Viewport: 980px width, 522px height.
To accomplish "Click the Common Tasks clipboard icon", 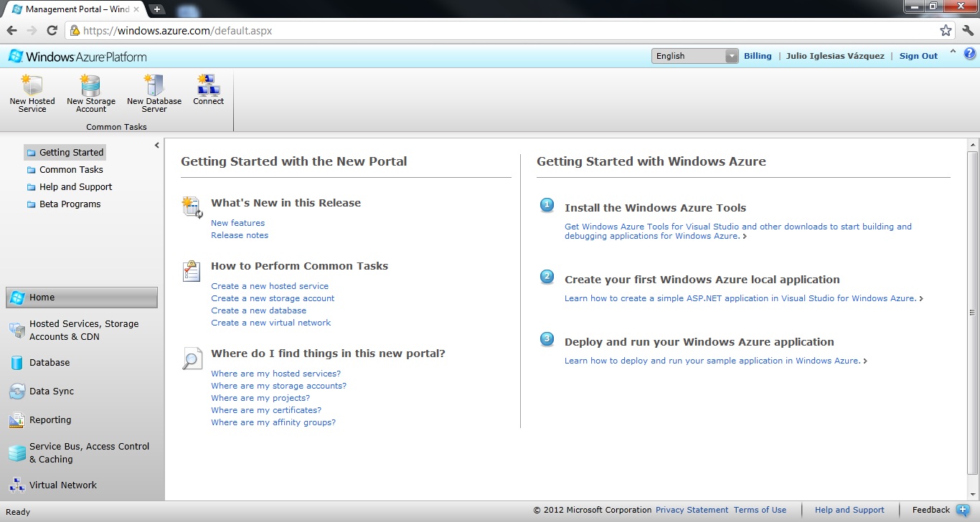I will [x=192, y=270].
